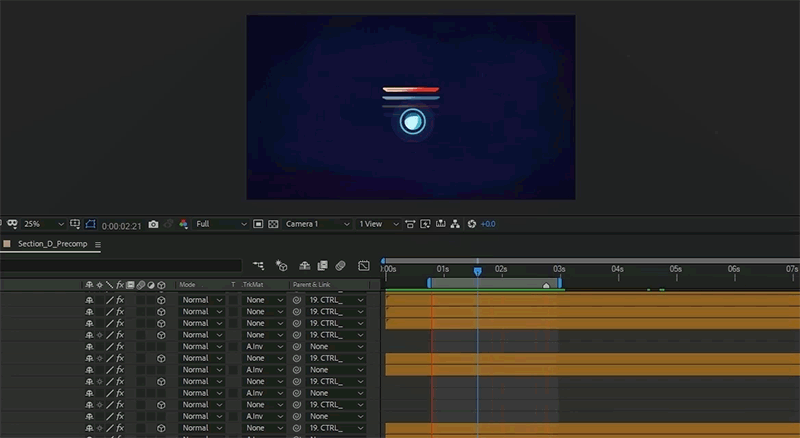Click the Show snapshot icon
Screen dimensions: 800x438
click(168, 224)
